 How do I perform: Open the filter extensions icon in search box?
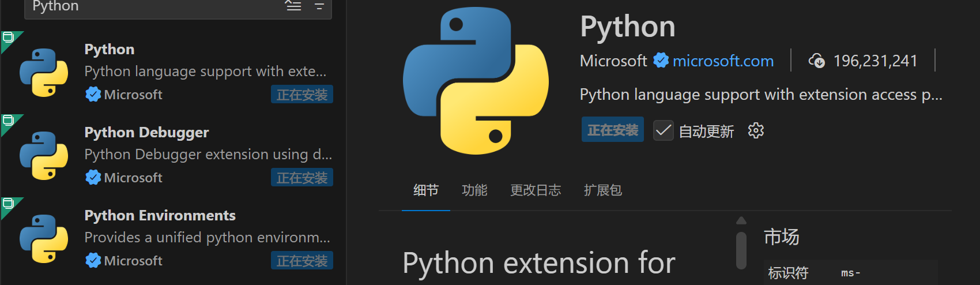[x=319, y=6]
